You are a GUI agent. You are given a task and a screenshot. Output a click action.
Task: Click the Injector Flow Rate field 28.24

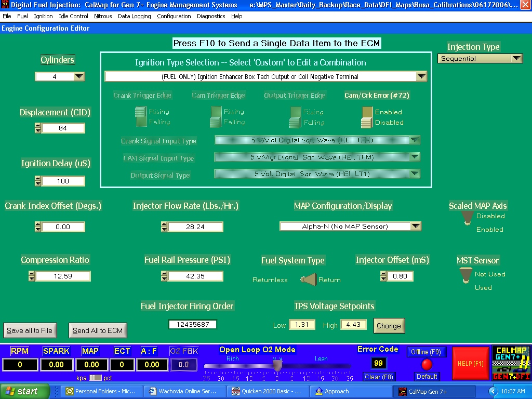click(195, 227)
